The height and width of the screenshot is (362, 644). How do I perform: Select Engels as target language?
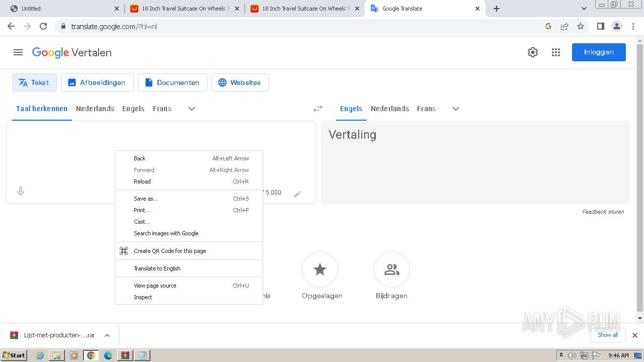pos(351,109)
